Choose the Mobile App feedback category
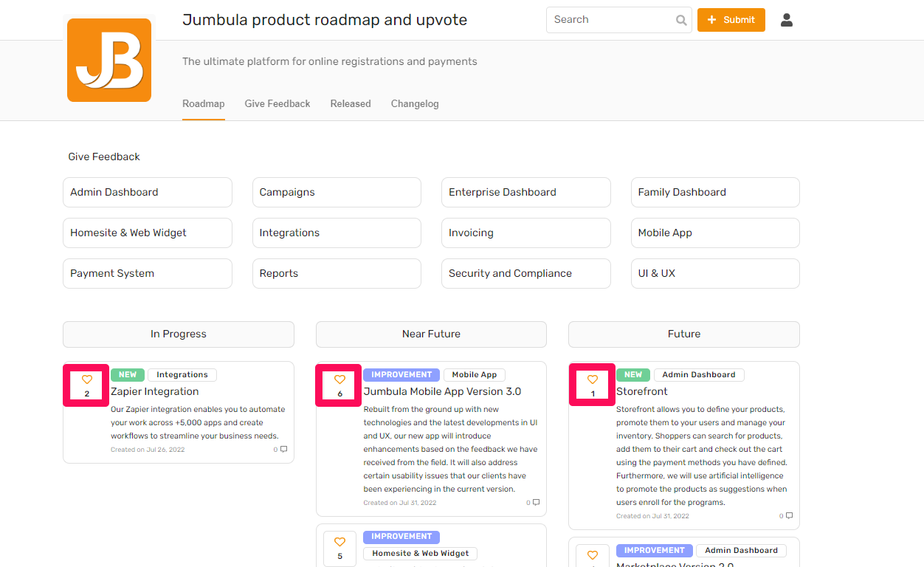Screen dimensions: 924x567 (x=715, y=233)
